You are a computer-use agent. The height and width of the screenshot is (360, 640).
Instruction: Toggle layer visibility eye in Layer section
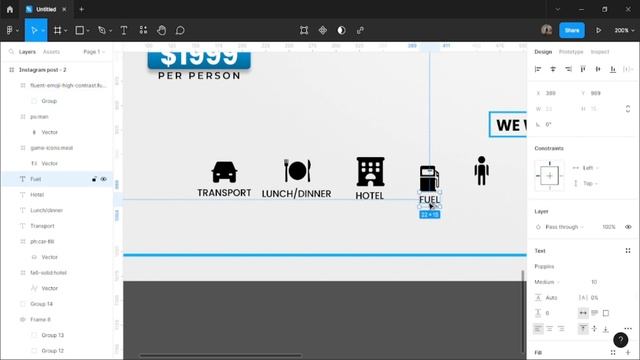coord(628,227)
